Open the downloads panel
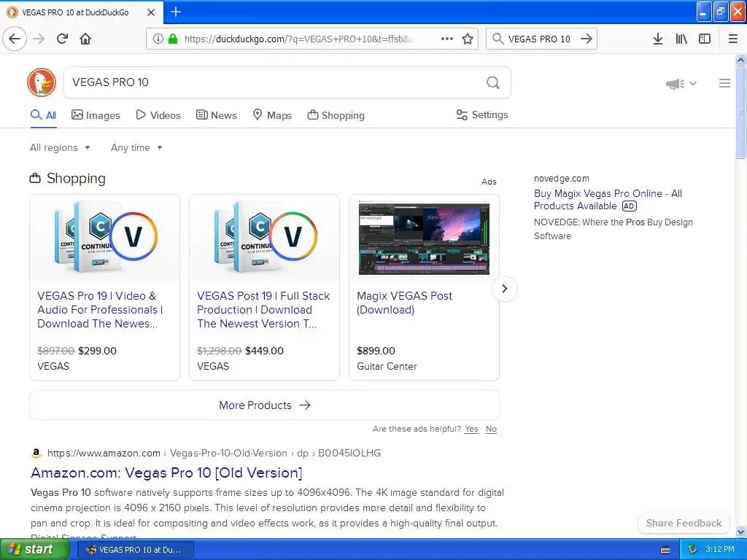Image resolution: width=747 pixels, height=560 pixels. (x=658, y=39)
